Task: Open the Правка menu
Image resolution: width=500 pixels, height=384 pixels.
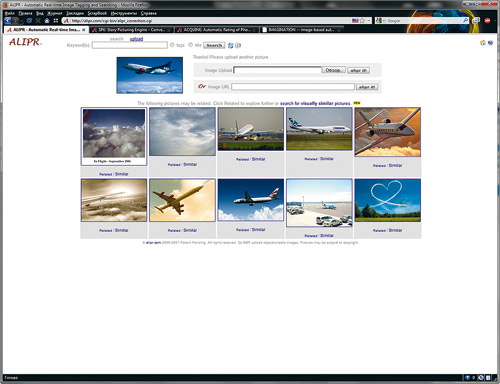Action: click(x=25, y=13)
